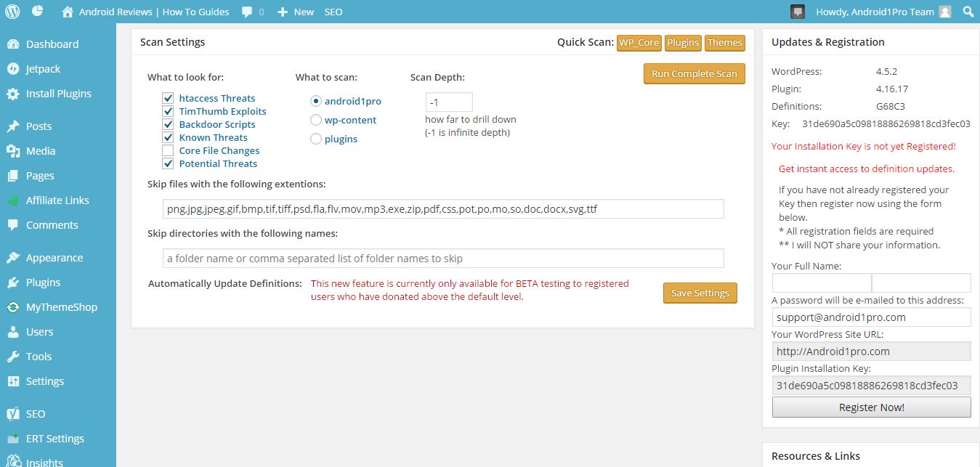The image size is (980, 467).
Task: Open the New menu in admin bar
Action: point(296,12)
